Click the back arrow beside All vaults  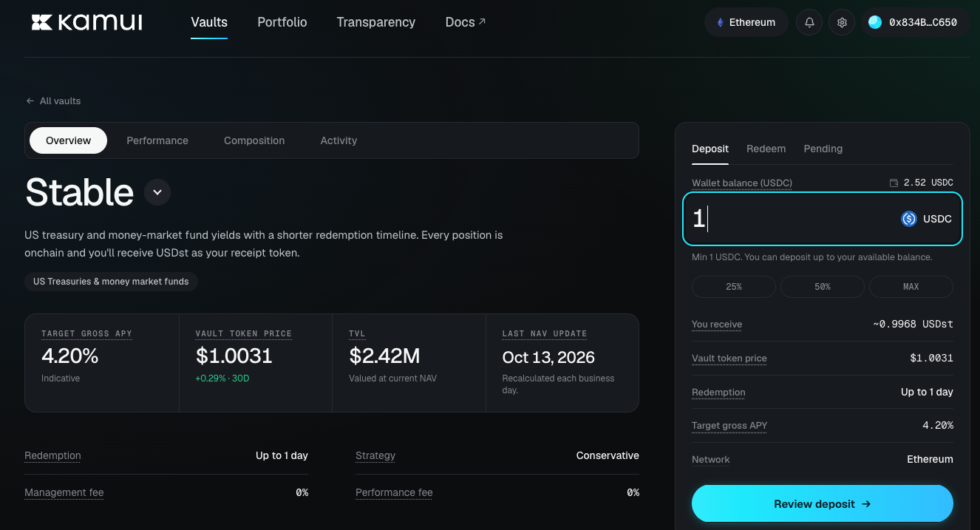30,101
